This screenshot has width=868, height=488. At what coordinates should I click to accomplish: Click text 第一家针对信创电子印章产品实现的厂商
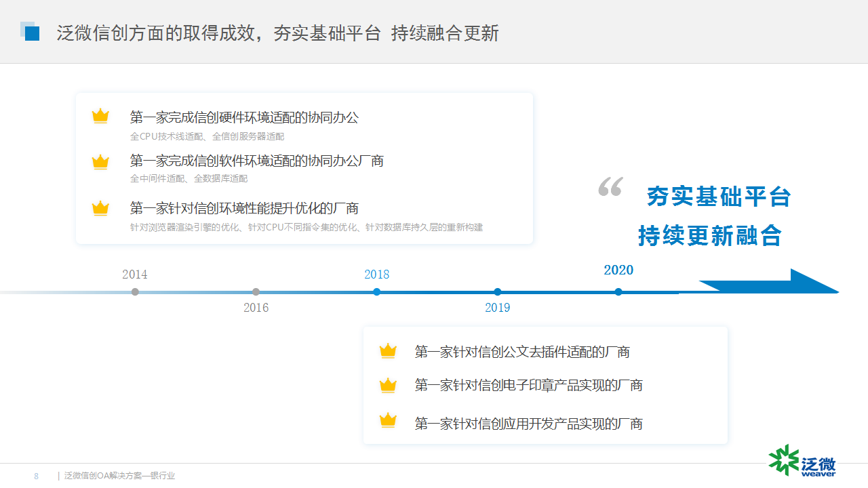pos(529,385)
